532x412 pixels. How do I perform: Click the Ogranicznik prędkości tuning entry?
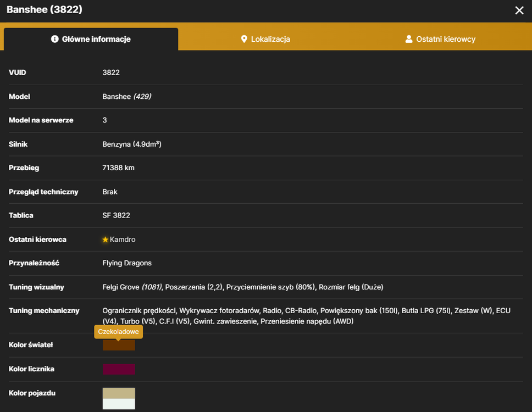(139, 310)
